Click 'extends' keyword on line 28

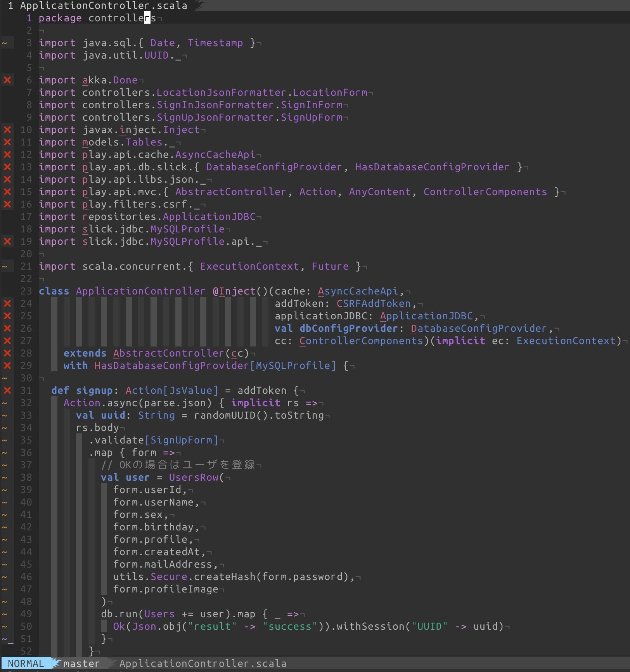coord(85,353)
